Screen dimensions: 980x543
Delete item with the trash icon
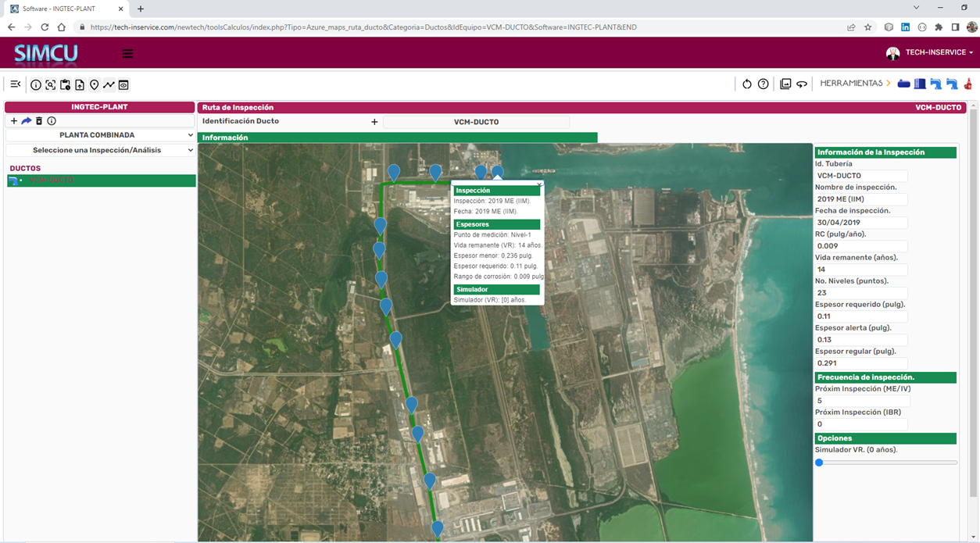pos(39,121)
